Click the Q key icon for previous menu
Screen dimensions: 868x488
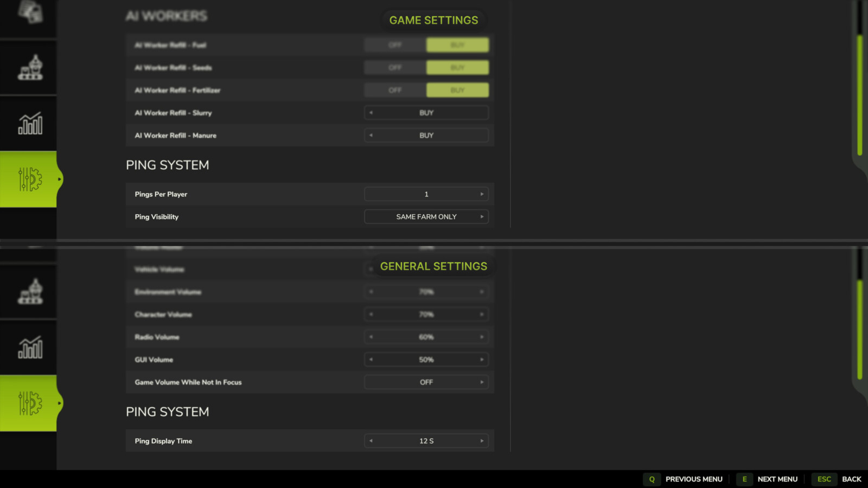coord(652,479)
